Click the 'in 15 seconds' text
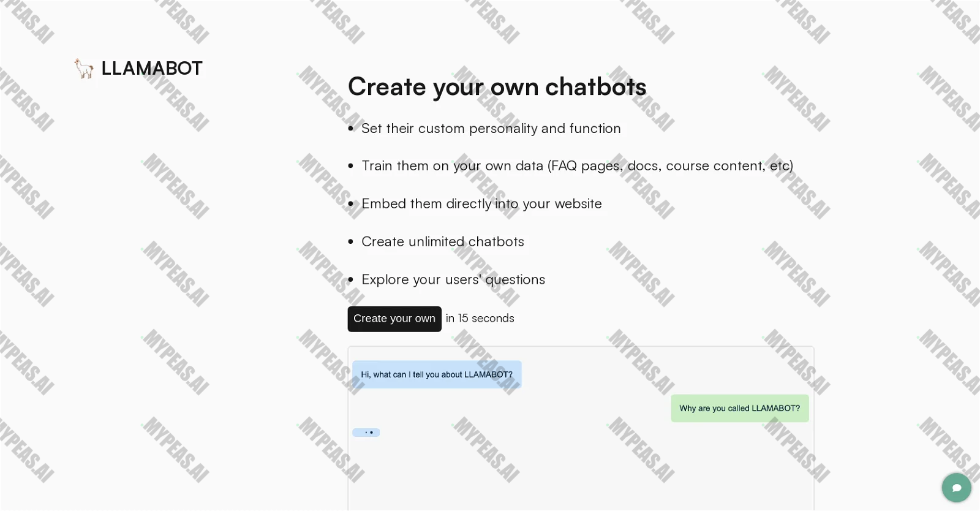 [x=480, y=318]
